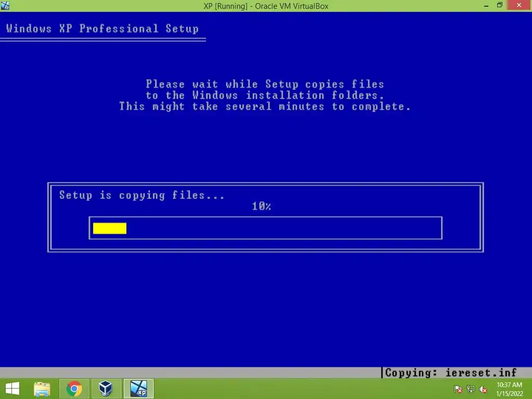Image resolution: width=532 pixels, height=399 pixels.
Task: Open the clock showing 10:37 AM
Action: pos(509,385)
